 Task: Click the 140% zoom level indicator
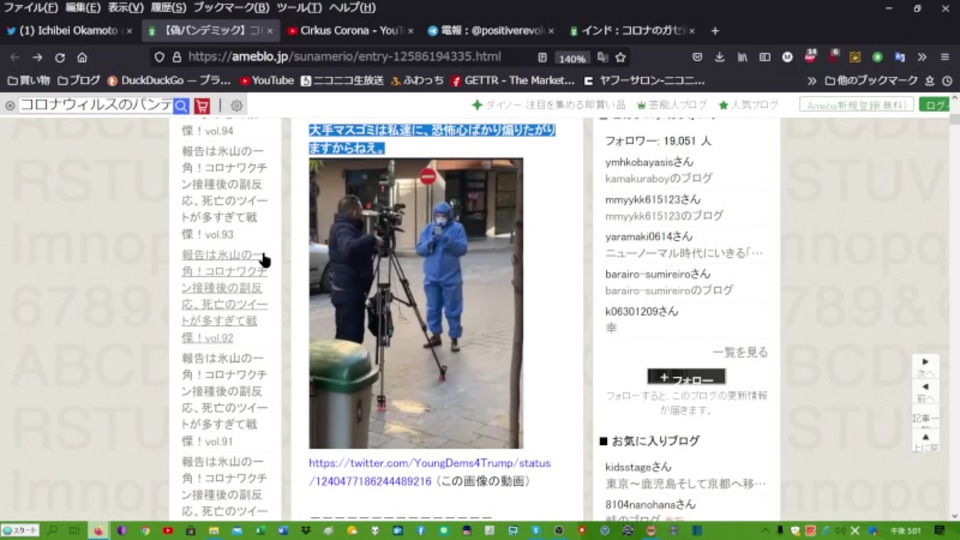(x=572, y=58)
